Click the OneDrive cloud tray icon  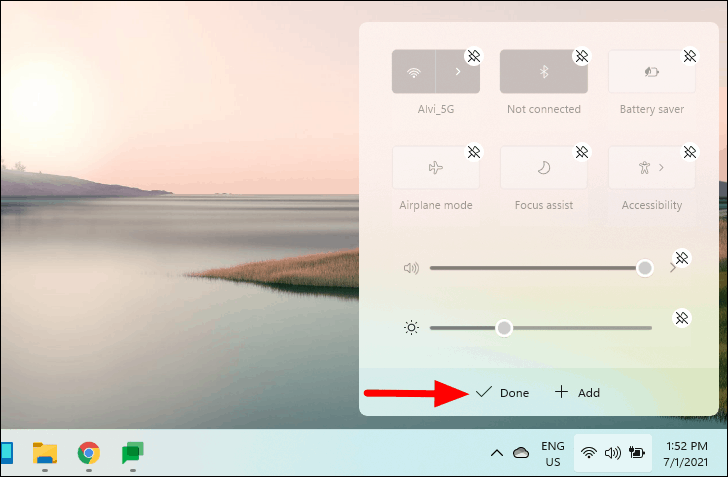pos(521,453)
